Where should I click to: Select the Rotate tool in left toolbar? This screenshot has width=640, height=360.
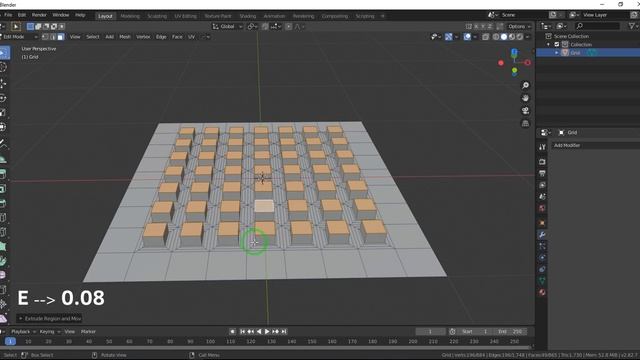pos(3,98)
